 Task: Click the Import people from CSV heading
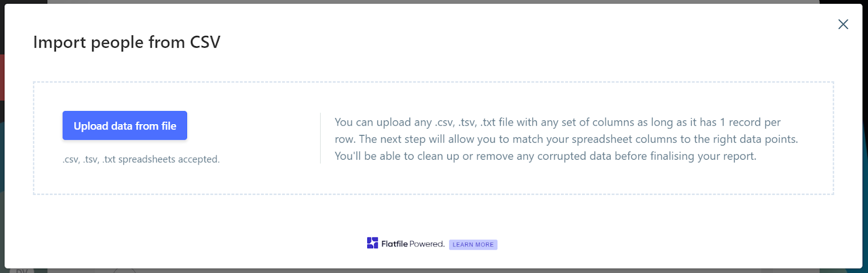(127, 42)
